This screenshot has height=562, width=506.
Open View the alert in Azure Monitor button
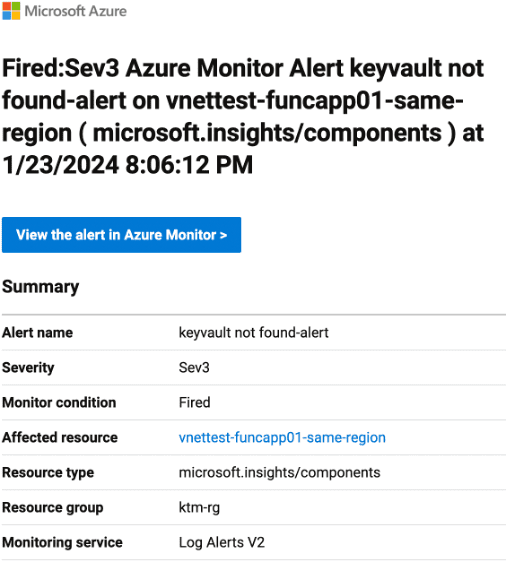point(121,235)
